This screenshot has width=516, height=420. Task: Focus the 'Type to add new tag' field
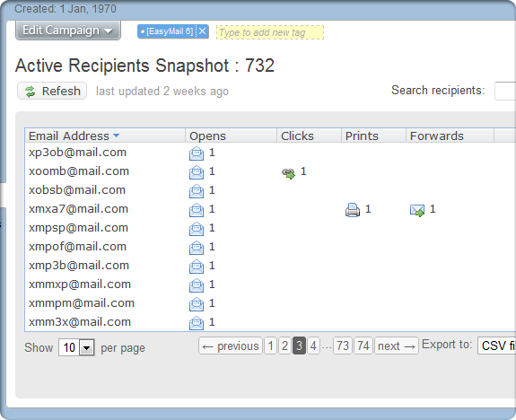(270, 32)
